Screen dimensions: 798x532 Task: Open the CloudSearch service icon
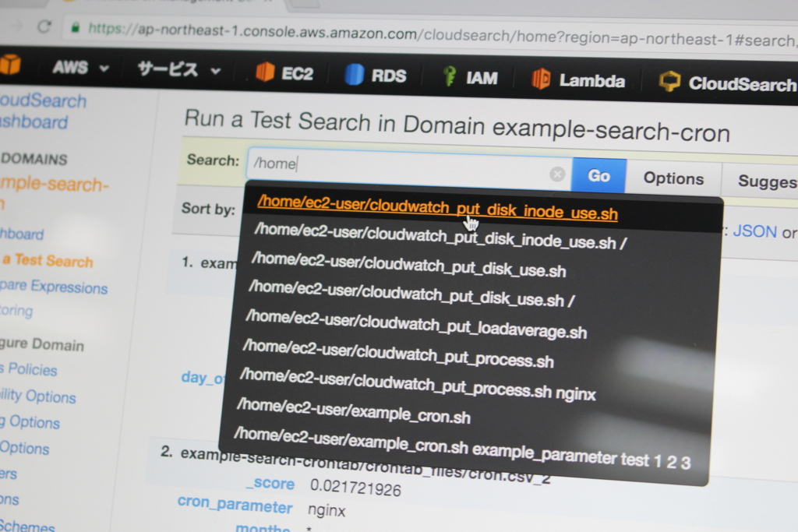(669, 81)
